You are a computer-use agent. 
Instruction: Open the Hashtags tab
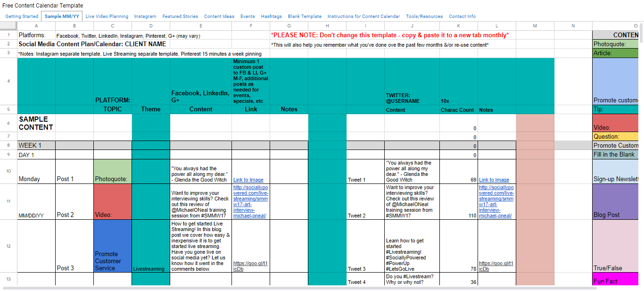coord(271,17)
